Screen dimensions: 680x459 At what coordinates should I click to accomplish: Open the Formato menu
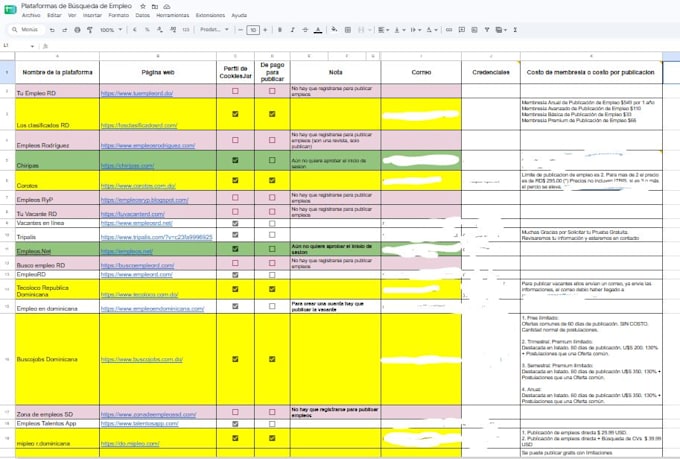119,15
